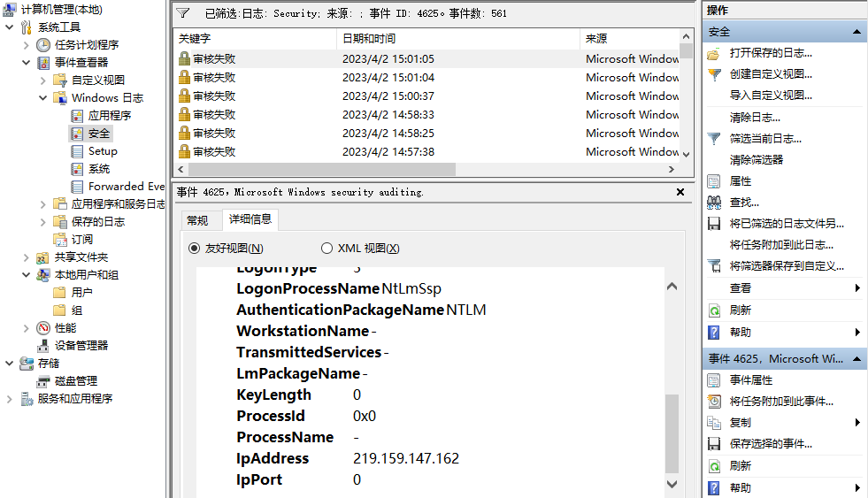
Task: Expand the Custom Views tree node
Action: tap(43, 80)
